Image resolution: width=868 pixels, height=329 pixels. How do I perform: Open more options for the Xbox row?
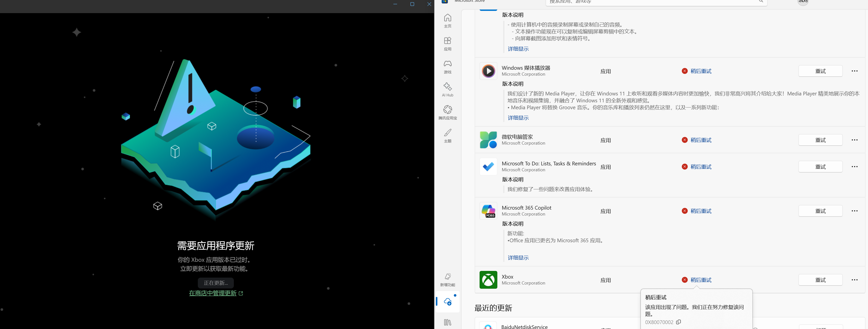tap(854, 280)
